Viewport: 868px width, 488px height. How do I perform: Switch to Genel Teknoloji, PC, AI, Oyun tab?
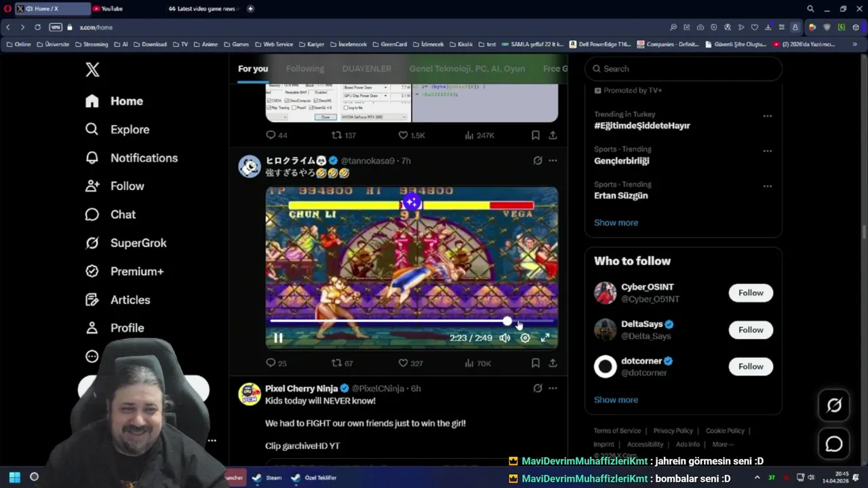click(x=467, y=68)
